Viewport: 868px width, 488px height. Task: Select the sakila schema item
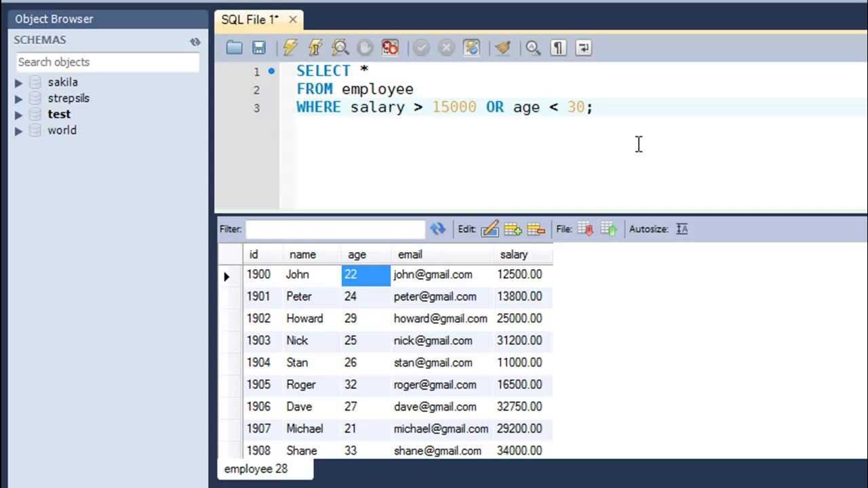click(62, 82)
